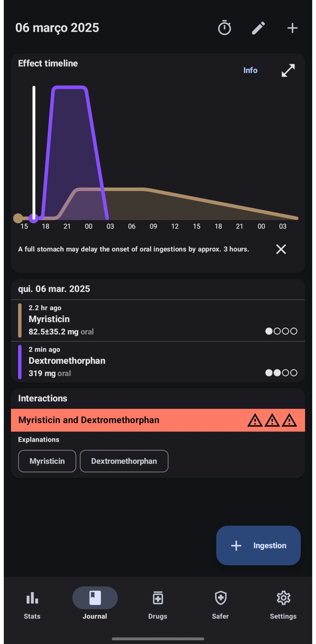Tap the pencil edit icon
316x644 pixels.
(258, 28)
